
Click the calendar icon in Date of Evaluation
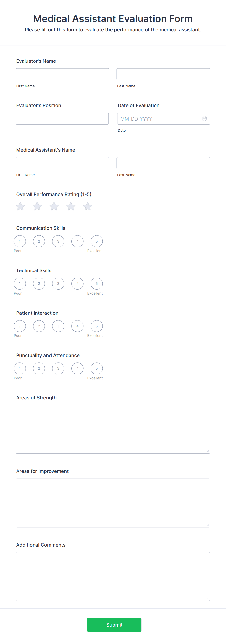(x=204, y=119)
